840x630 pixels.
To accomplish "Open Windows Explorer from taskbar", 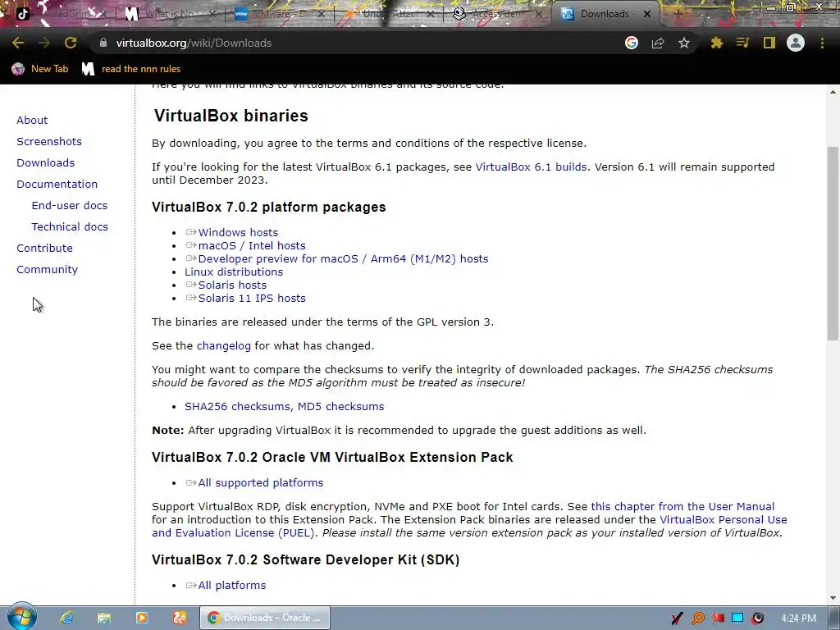I will point(103,618).
